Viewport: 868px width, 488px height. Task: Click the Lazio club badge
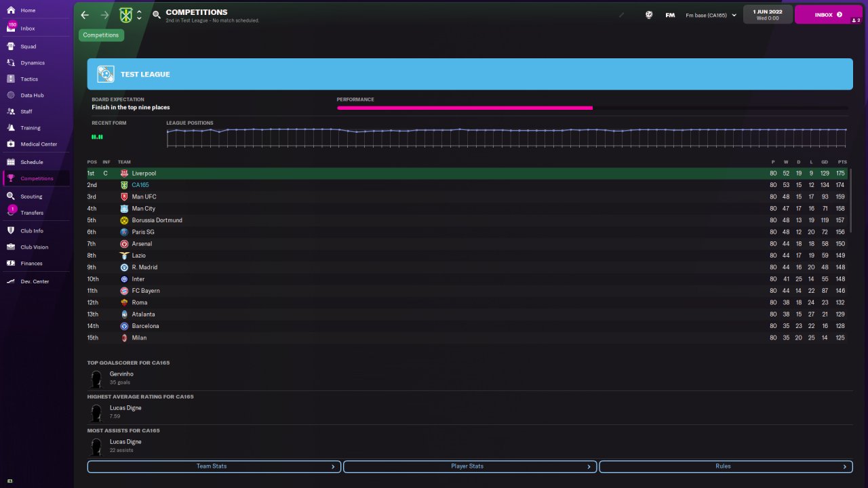coord(124,256)
